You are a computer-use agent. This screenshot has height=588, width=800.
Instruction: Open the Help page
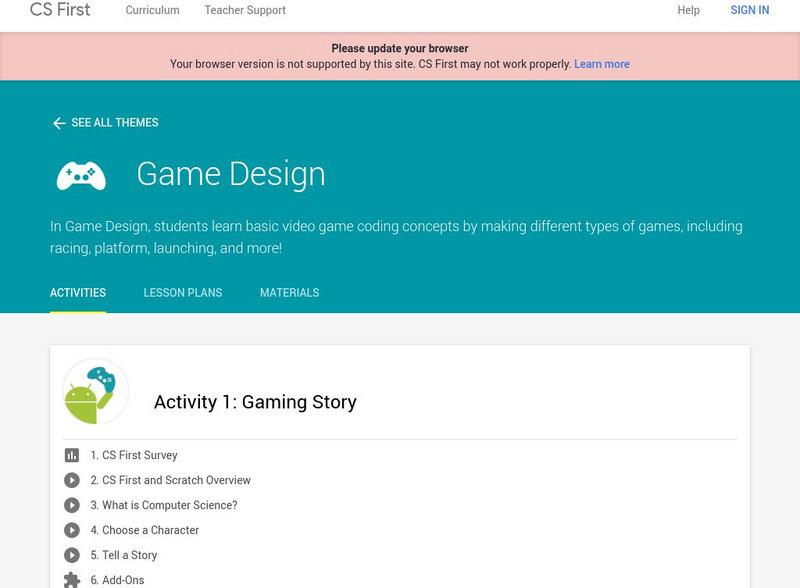(x=688, y=10)
